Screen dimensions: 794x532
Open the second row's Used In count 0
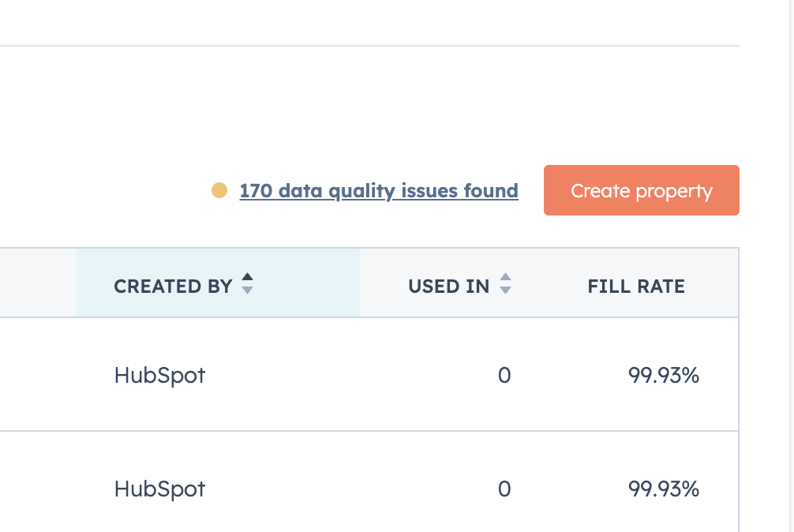pos(504,489)
